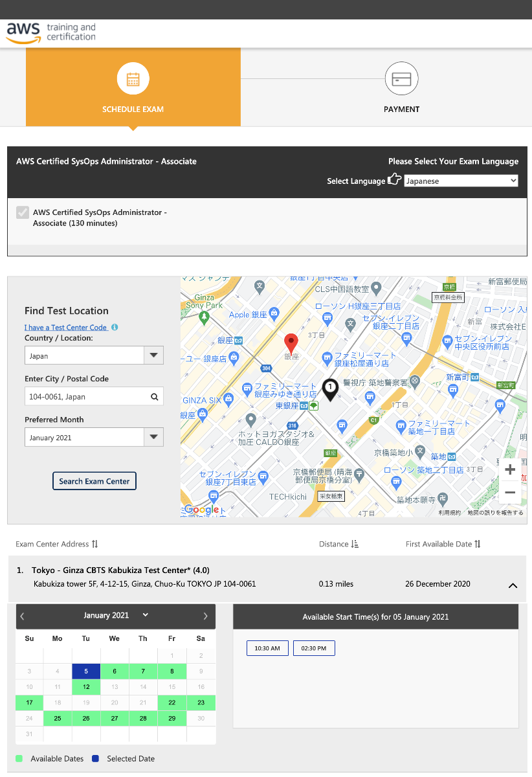Click the blue Selected Date legend swatch

click(x=95, y=758)
